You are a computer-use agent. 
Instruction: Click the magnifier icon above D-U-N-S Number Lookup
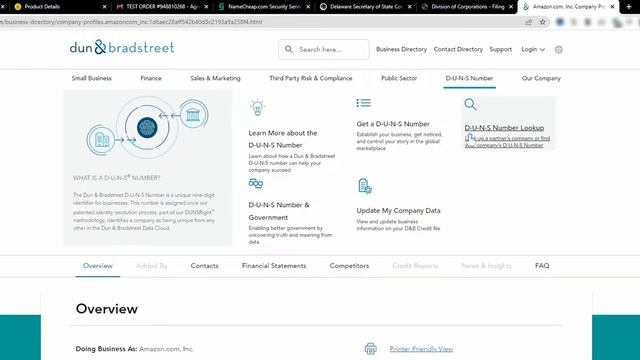pos(470,104)
